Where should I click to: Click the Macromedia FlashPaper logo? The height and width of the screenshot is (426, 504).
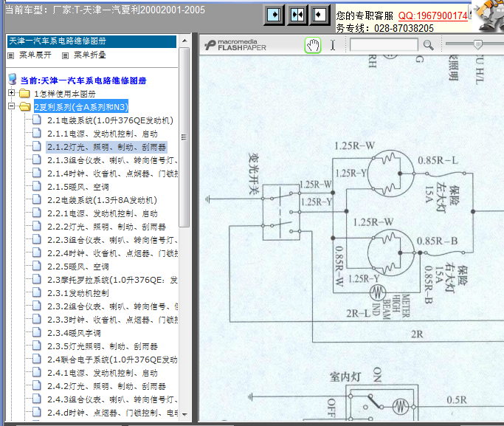235,45
